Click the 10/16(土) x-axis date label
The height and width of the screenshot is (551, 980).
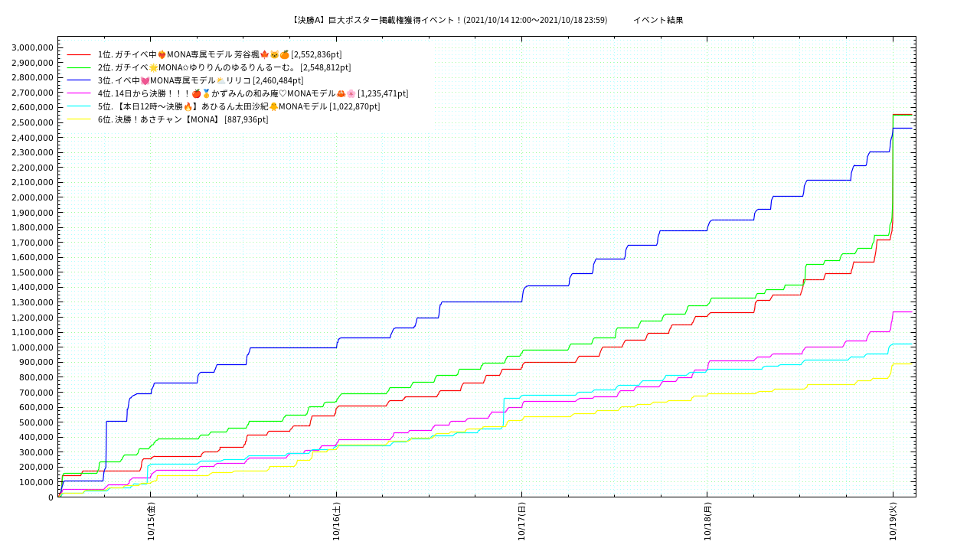point(337,522)
